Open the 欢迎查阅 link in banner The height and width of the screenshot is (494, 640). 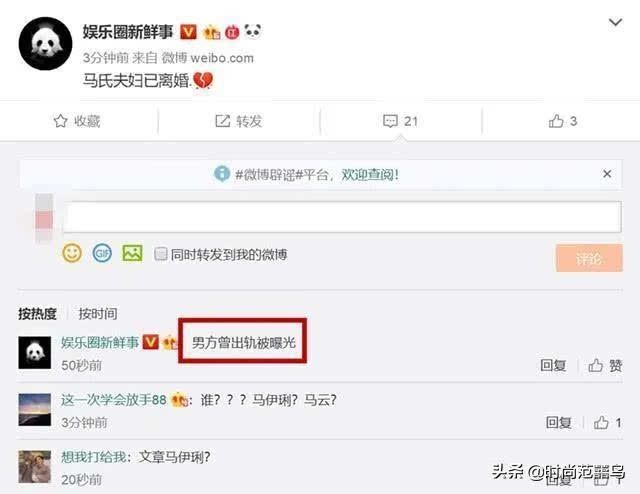(370, 175)
